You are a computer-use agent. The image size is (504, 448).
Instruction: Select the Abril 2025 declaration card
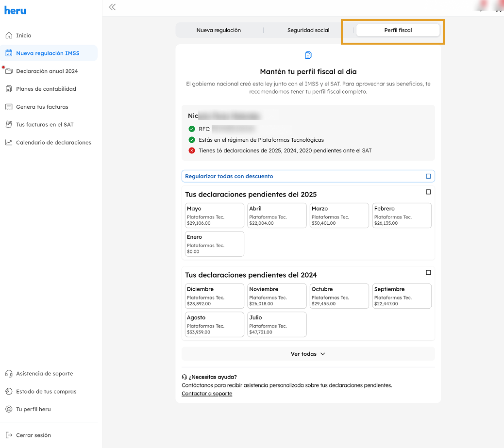(277, 216)
